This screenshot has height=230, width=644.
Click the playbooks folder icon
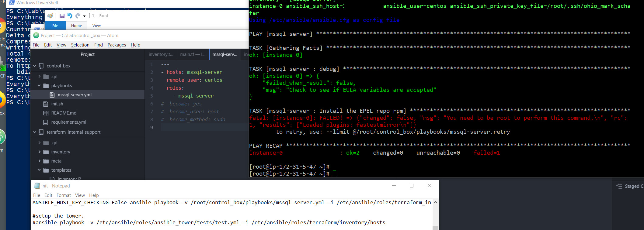[x=46, y=86]
